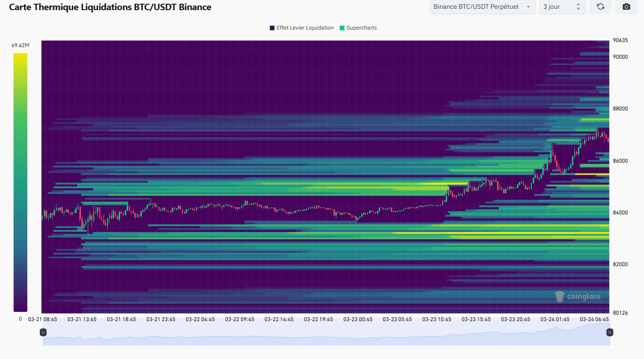Click the 88000 price axis label
The height and width of the screenshot is (359, 644).
(620, 109)
